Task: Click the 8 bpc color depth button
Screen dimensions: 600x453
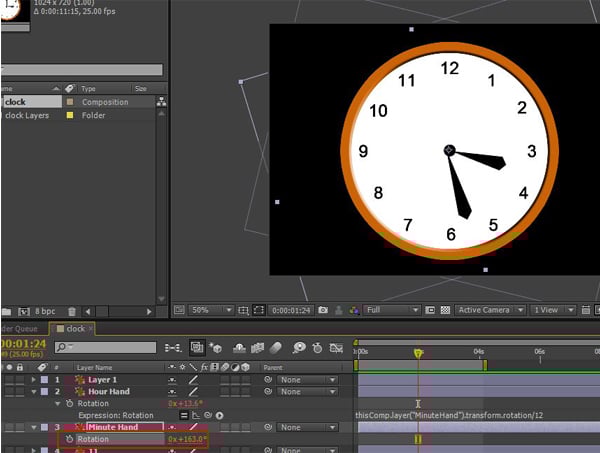Action: pyautogui.click(x=46, y=311)
